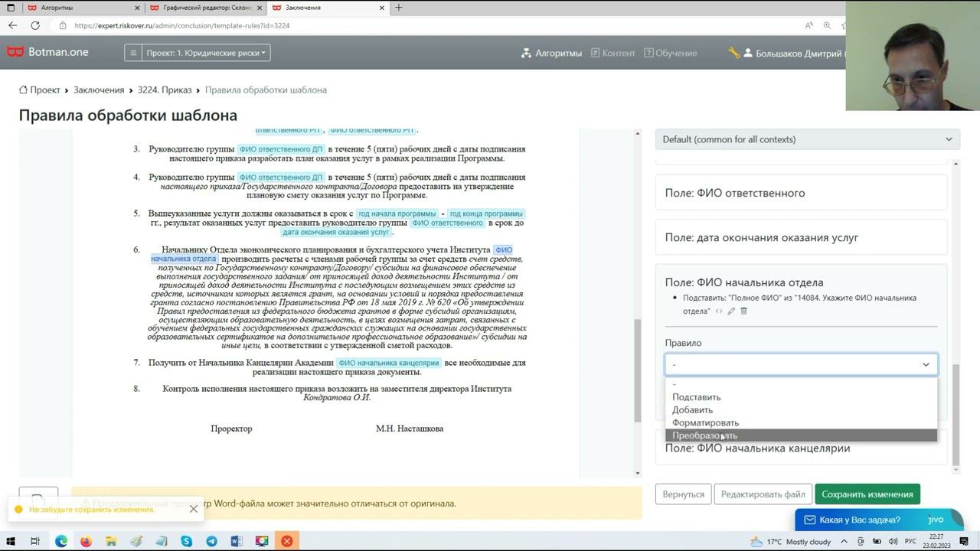Expand the Default (common for all contexts) selector
Screen dimensions: 980x551
807,139
